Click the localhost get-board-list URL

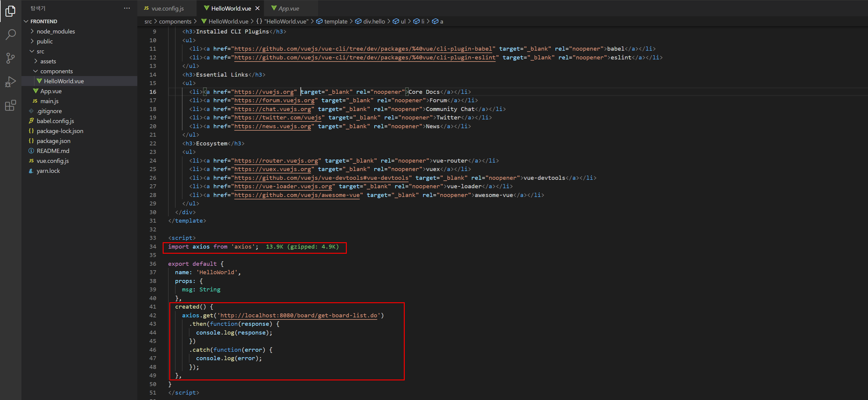click(x=298, y=315)
